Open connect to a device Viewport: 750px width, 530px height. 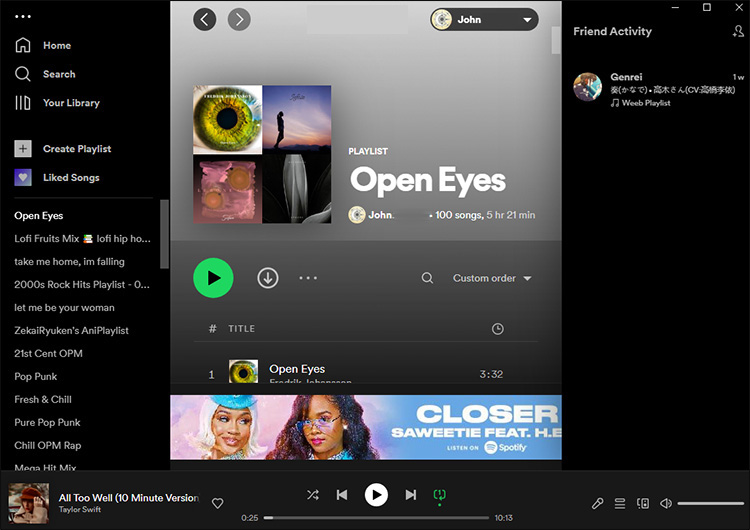[643, 503]
